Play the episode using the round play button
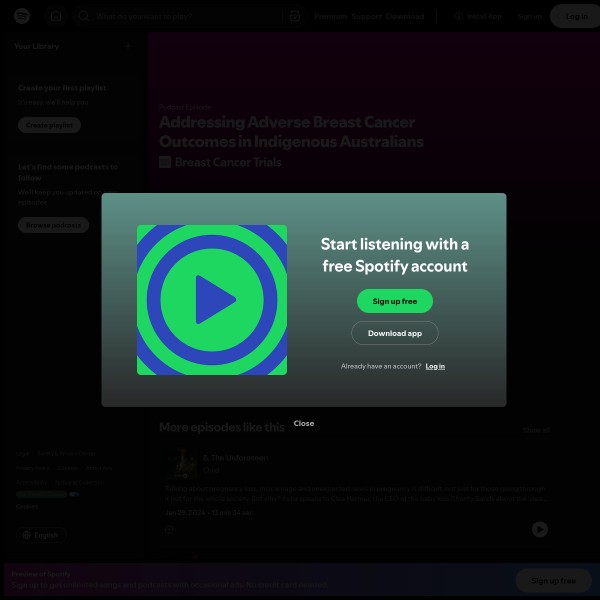600x600 pixels. click(x=540, y=529)
